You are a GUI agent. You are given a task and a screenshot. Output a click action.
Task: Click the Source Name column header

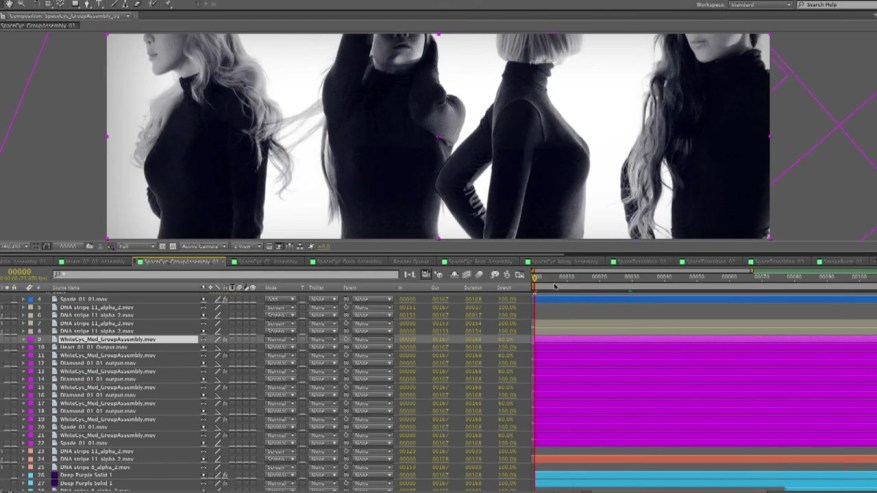coord(66,288)
